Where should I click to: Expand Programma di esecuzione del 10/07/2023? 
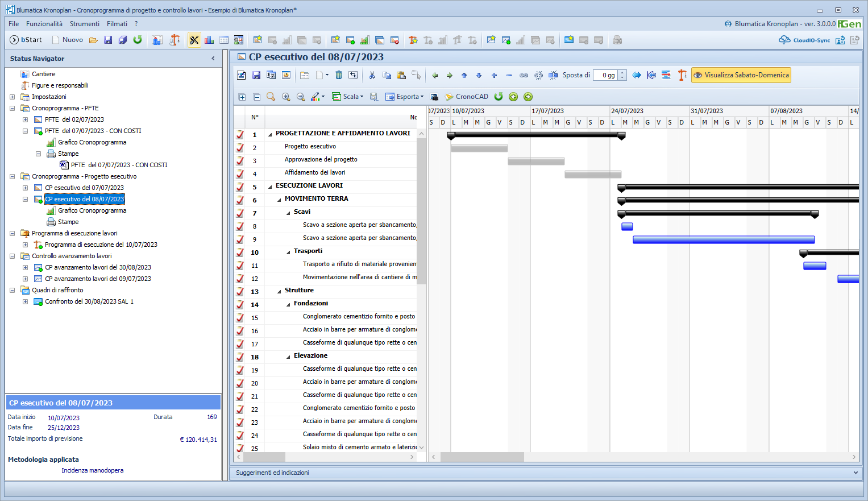pyautogui.click(x=25, y=245)
